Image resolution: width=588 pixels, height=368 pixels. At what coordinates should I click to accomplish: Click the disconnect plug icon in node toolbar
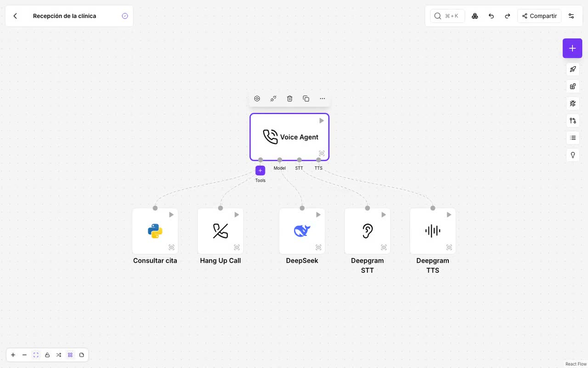point(273,98)
